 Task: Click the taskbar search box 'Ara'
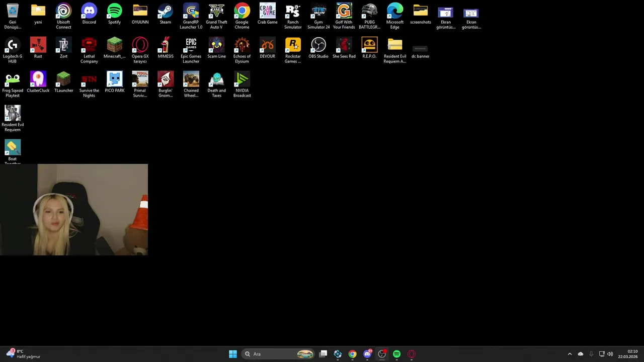[279, 354]
